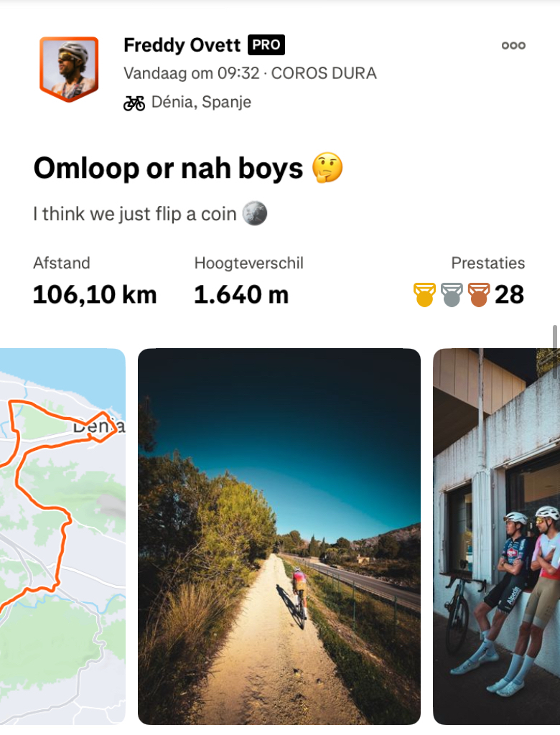
Task: Click the silver medal achievement icon
Action: coord(452,294)
